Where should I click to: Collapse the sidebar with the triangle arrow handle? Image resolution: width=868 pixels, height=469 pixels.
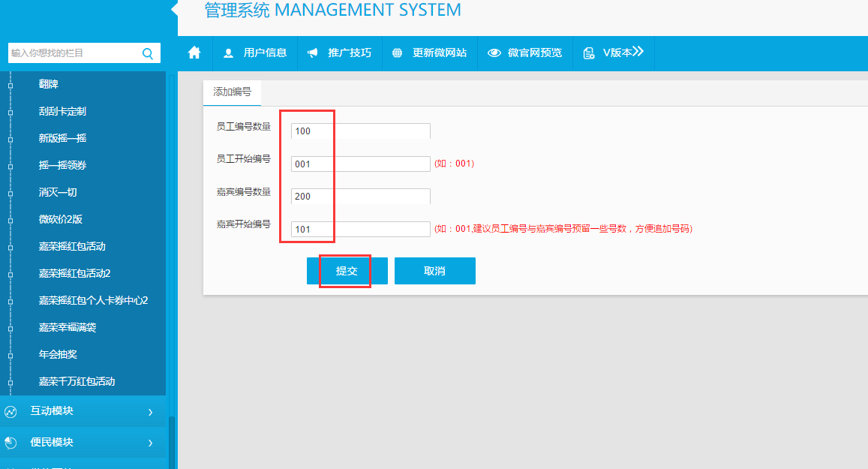[x=174, y=9]
